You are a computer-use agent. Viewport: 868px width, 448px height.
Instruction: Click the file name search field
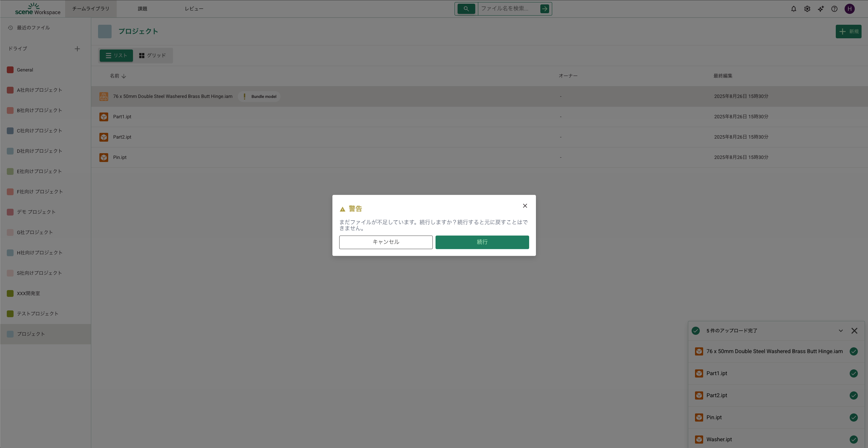(508, 9)
